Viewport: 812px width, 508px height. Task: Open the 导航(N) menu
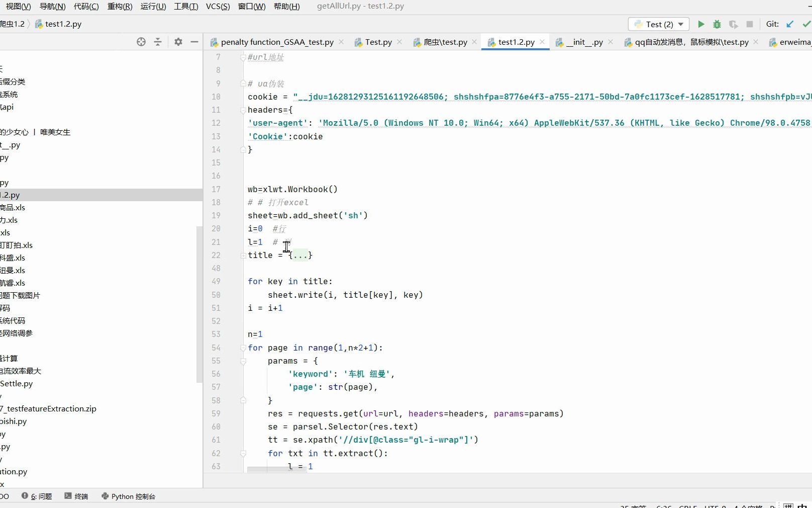tap(52, 6)
